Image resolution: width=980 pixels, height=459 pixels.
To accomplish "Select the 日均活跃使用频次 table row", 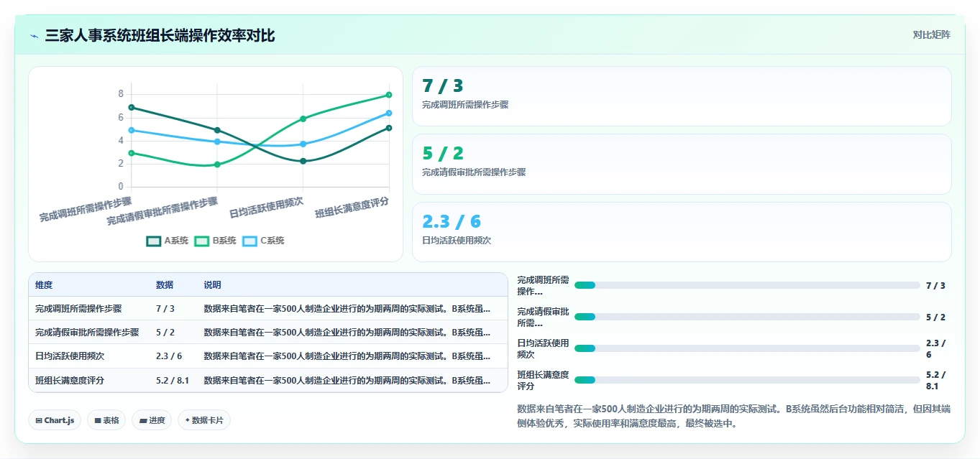I will [268, 356].
